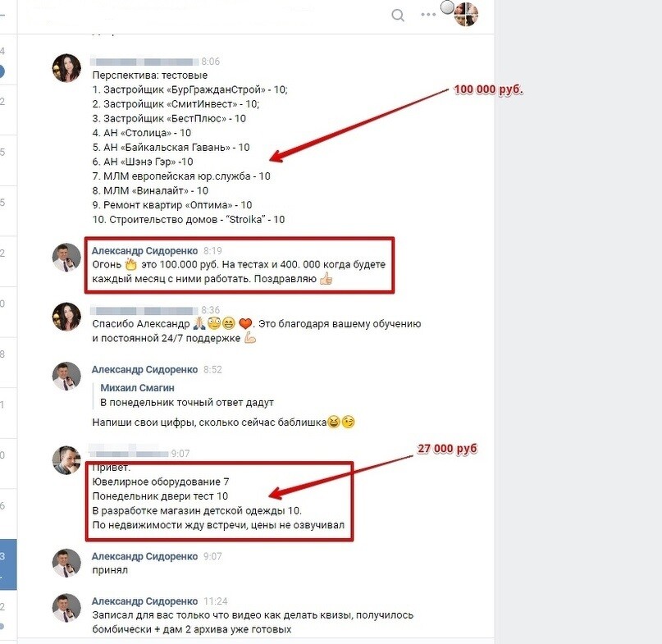Click Александр Сидоренко name at 11:24

(x=144, y=601)
